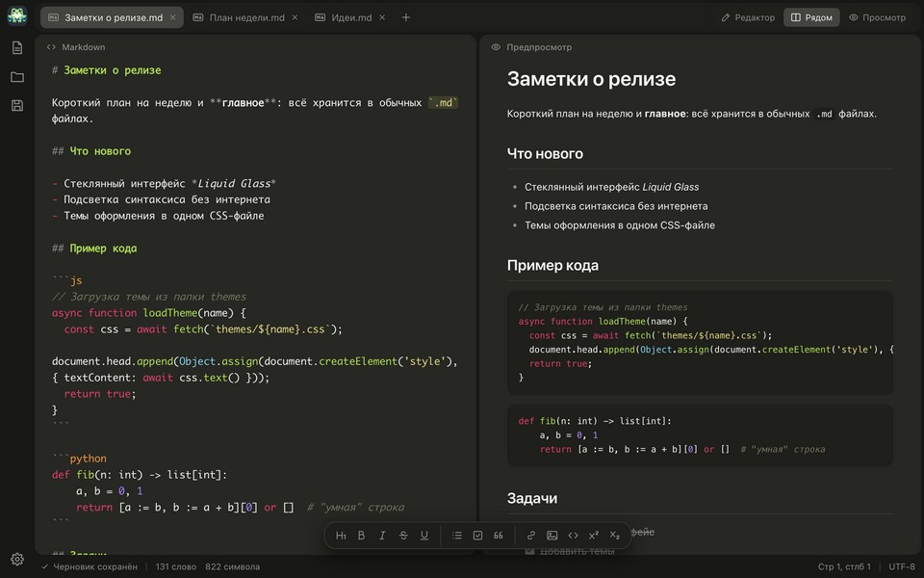Click the save disk icon in sidebar

click(x=17, y=106)
